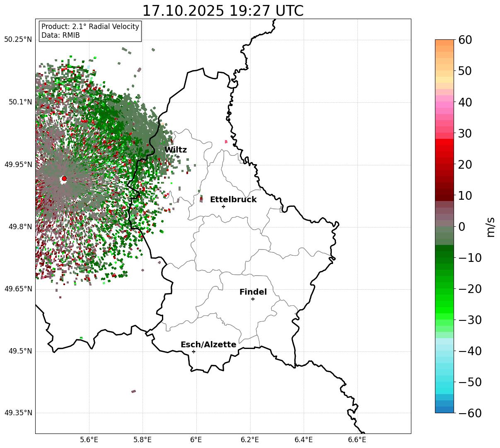Image resolution: width=500 pixels, height=448 pixels.
Task: Click the colorbar value −30
Action: (470, 320)
